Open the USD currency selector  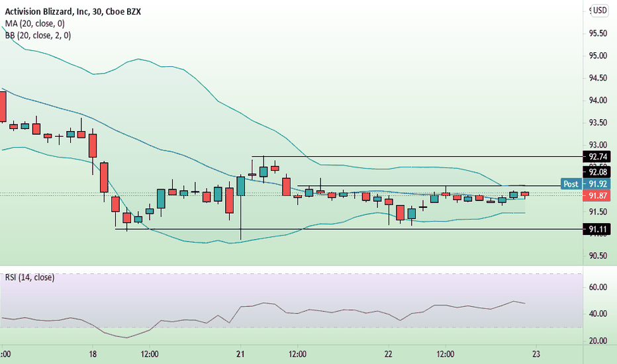600,10
